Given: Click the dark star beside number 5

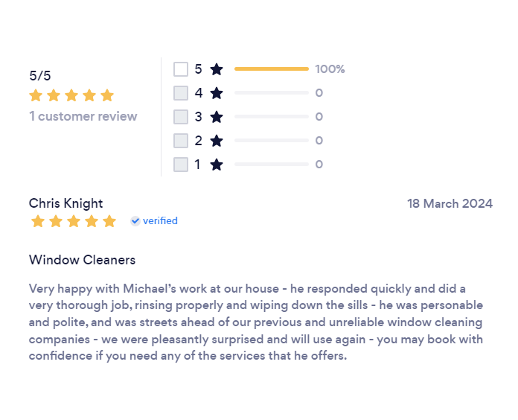Looking at the screenshot, I should (217, 69).
